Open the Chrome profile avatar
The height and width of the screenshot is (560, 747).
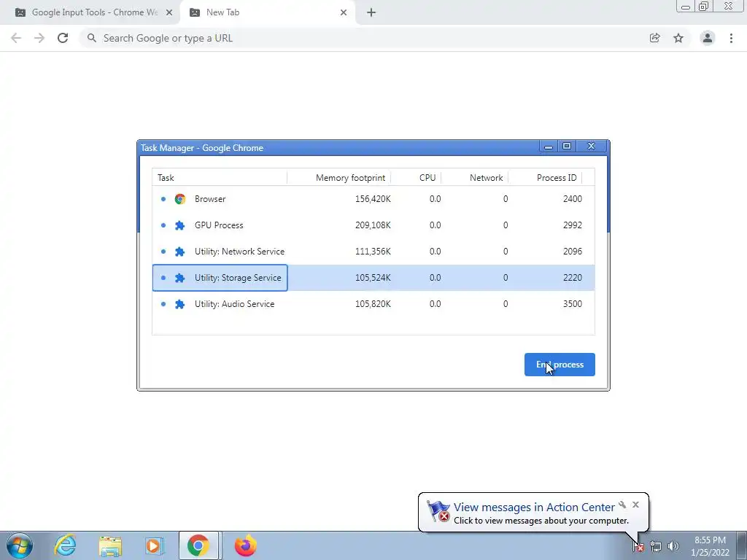click(708, 38)
